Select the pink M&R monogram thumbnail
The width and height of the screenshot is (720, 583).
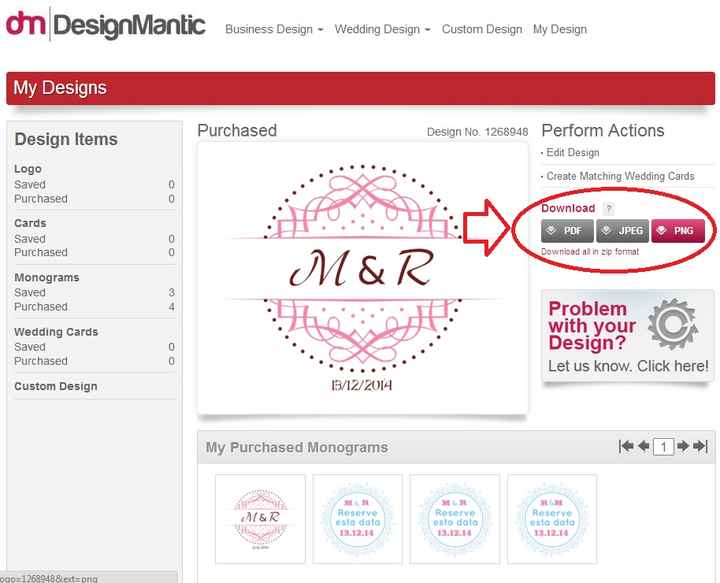260,519
